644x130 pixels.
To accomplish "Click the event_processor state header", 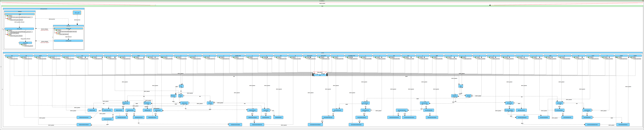I will click(44, 9).
